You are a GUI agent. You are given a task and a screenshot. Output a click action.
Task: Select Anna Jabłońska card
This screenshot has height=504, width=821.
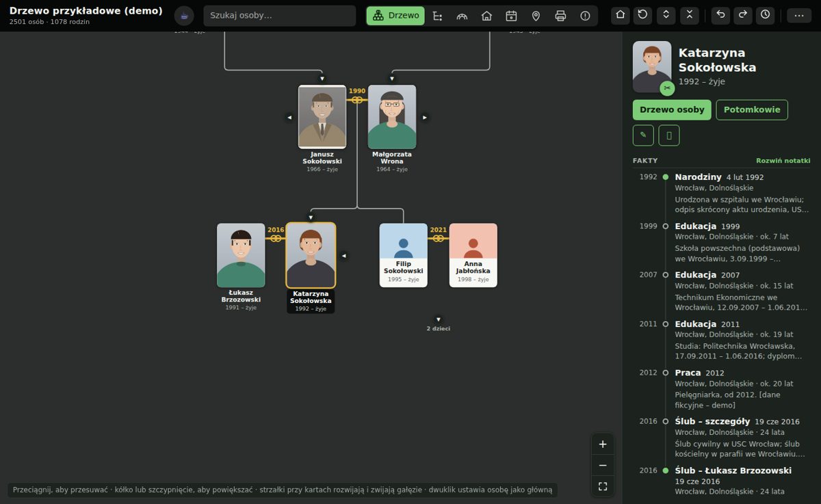(473, 255)
